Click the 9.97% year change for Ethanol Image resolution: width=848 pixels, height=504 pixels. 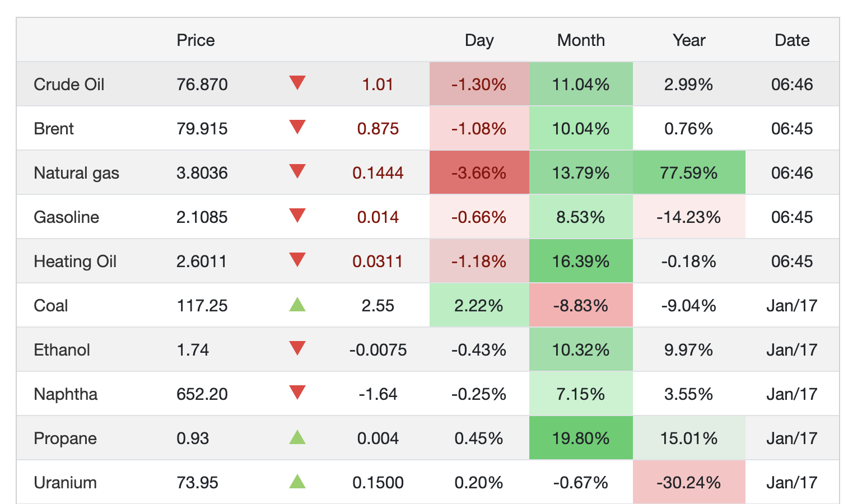pos(689,350)
